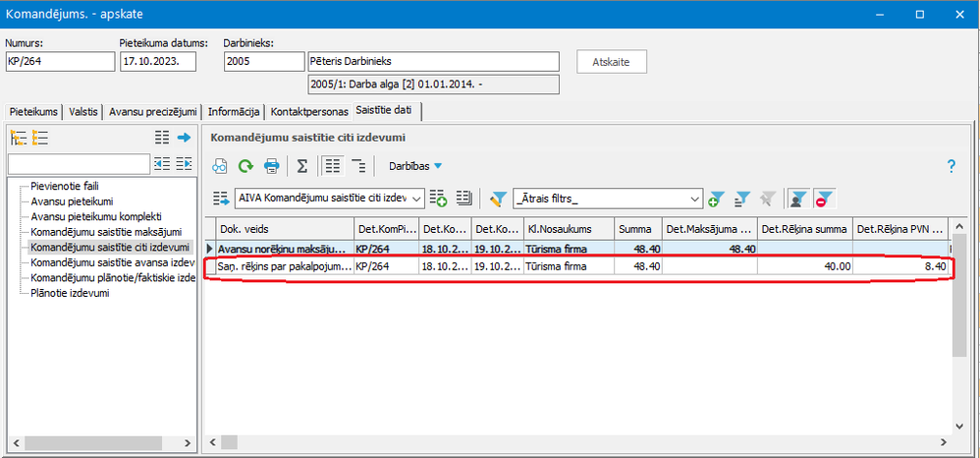Click the Atskaite button
The width and height of the screenshot is (980, 458).
point(611,62)
